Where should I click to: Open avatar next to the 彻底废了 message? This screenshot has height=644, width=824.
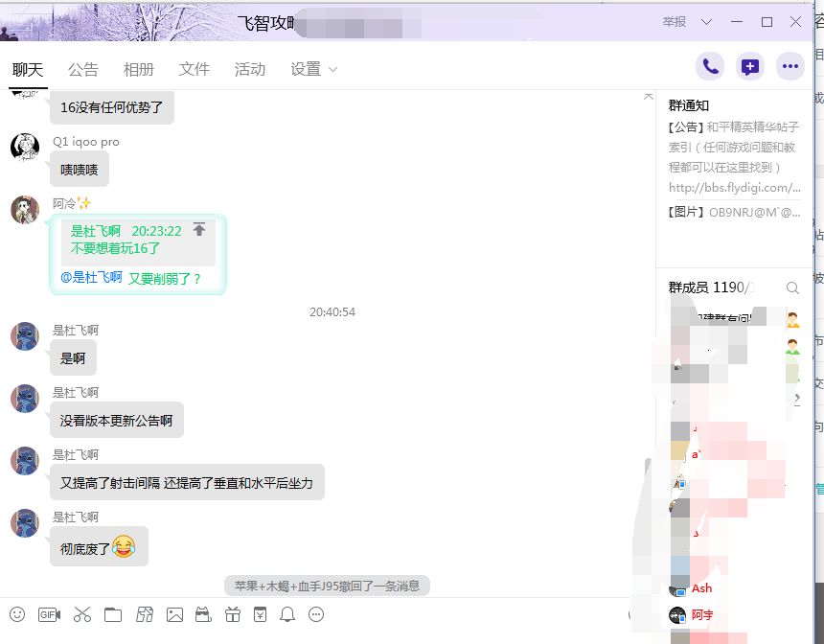(25, 523)
